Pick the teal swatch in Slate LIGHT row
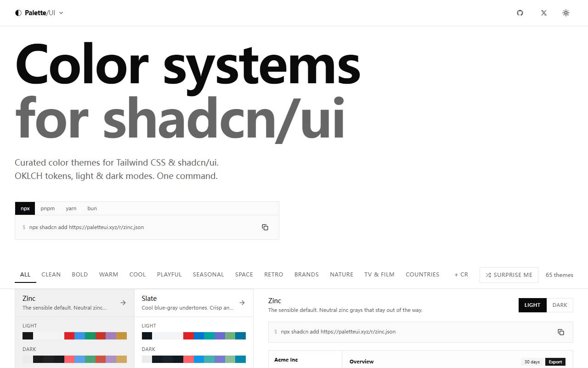Image resolution: width=588 pixels, height=368 pixels. 209,336
